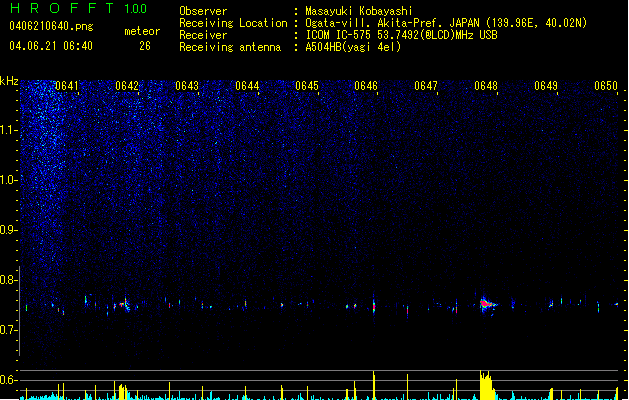Click the 0642 time marker
This screenshot has height=400, width=629.
point(127,86)
